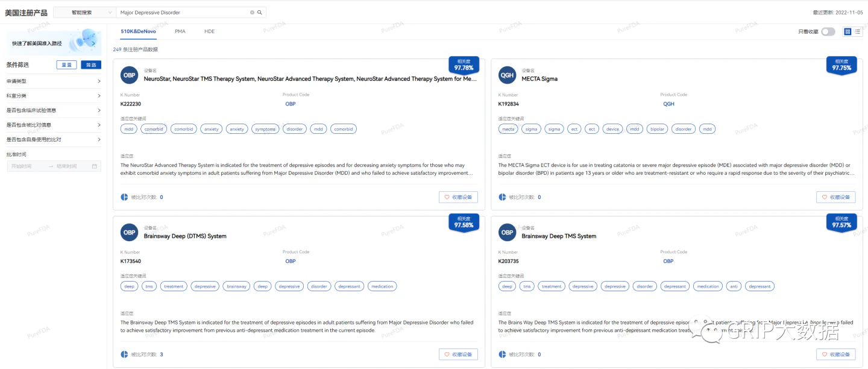868x369 pixels.
Task: Click comparison count icon on K173540 card
Action: 124,355
